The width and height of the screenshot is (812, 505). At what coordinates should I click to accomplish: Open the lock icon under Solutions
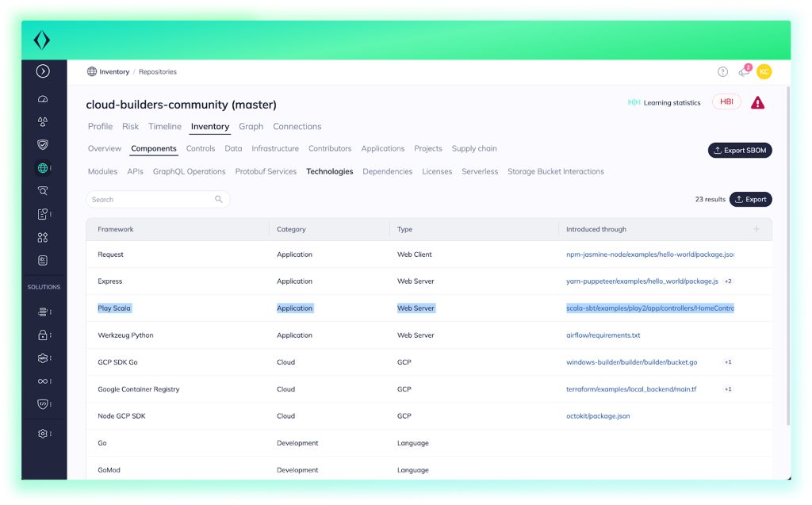click(x=43, y=335)
